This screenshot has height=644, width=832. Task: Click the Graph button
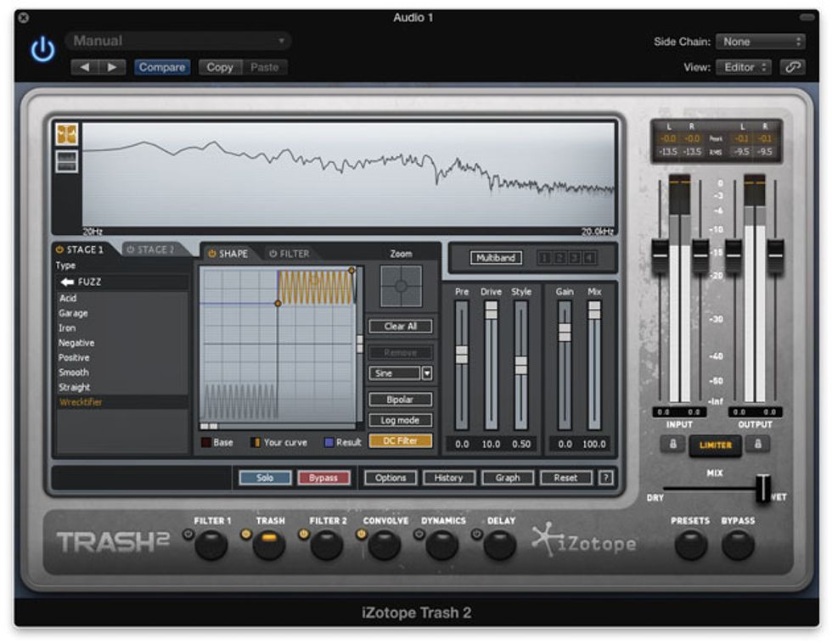(x=508, y=478)
